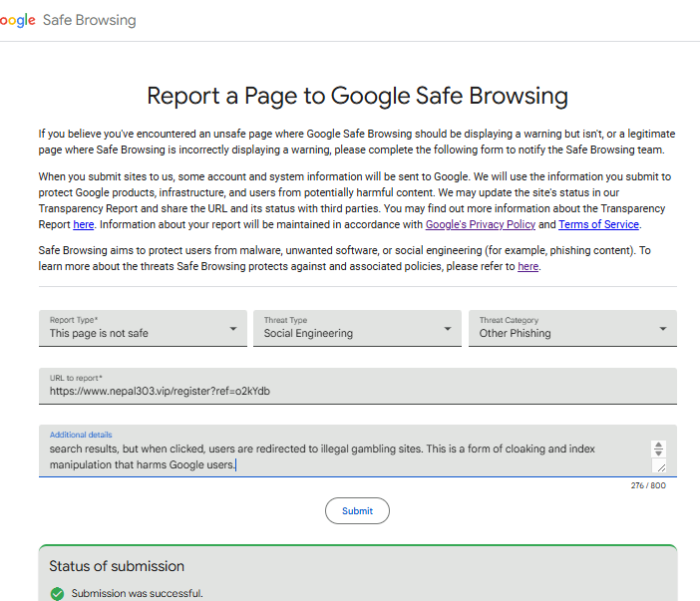Open Google's Privacy Policy link
700x601 pixels.
(x=481, y=224)
